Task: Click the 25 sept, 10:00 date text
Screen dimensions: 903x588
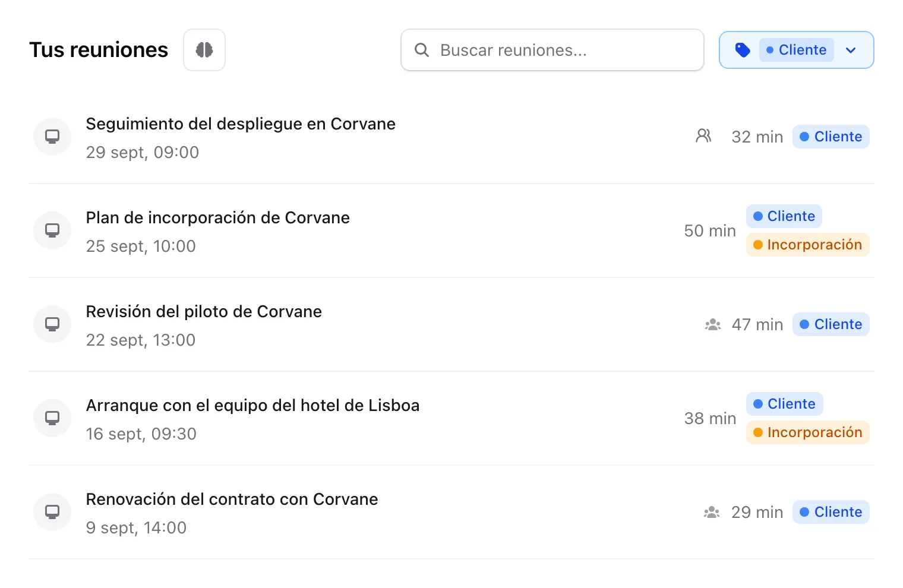Action: coord(141,246)
